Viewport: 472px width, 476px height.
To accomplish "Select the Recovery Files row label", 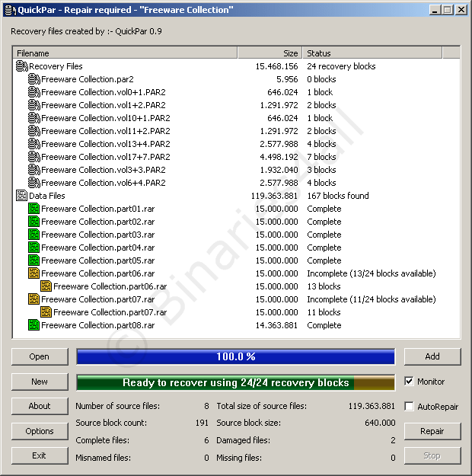I will [56, 66].
